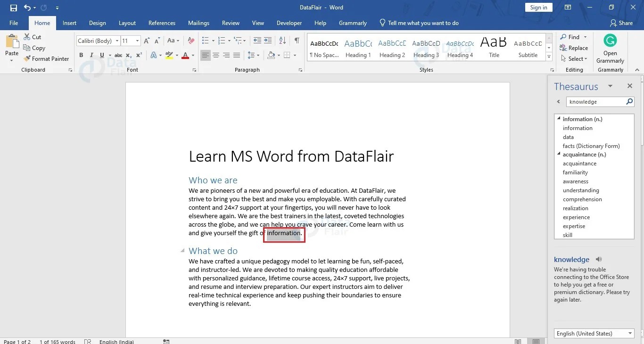The width and height of the screenshot is (644, 344).
Task: Open the References tab
Action: (x=162, y=23)
